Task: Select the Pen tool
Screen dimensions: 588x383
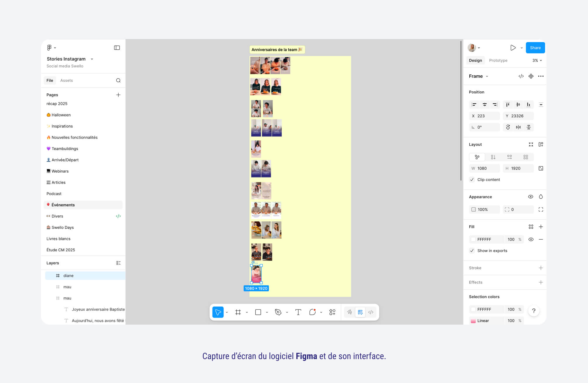Action: pyautogui.click(x=278, y=312)
